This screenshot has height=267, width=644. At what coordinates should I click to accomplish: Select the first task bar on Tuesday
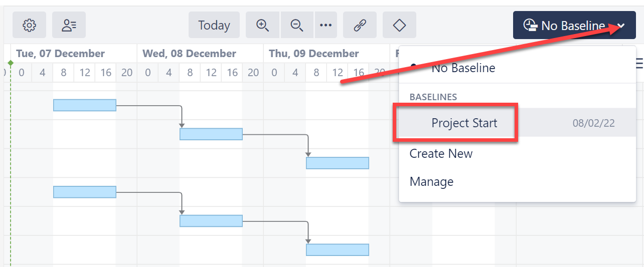[85, 105]
